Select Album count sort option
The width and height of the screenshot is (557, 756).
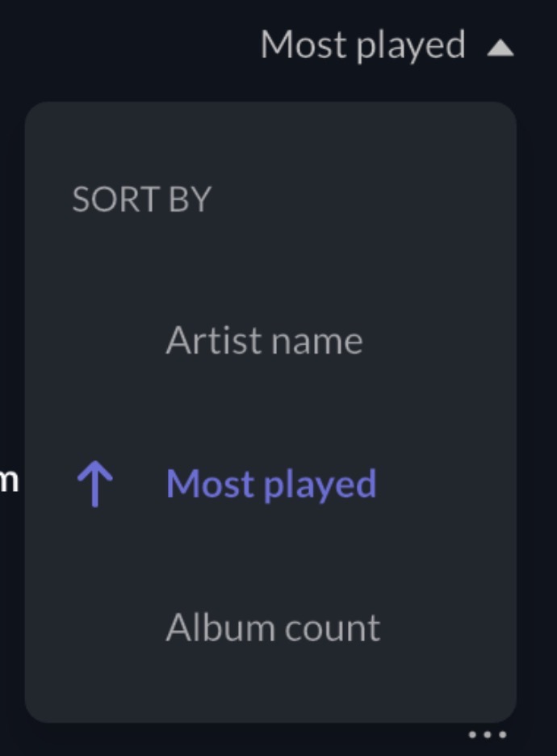click(x=273, y=628)
